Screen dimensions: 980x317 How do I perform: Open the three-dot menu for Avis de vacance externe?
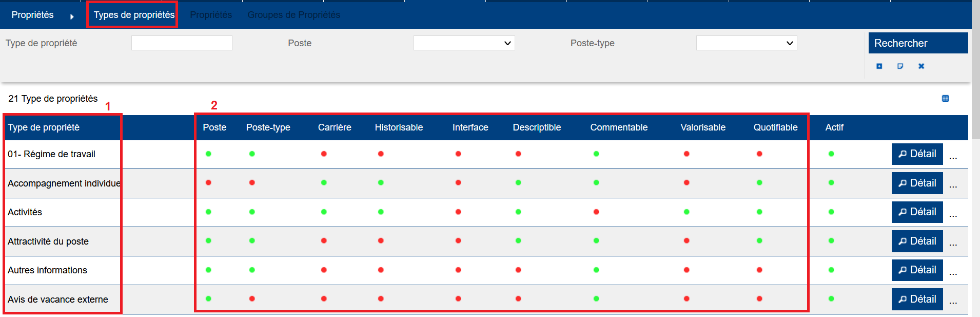[953, 301]
